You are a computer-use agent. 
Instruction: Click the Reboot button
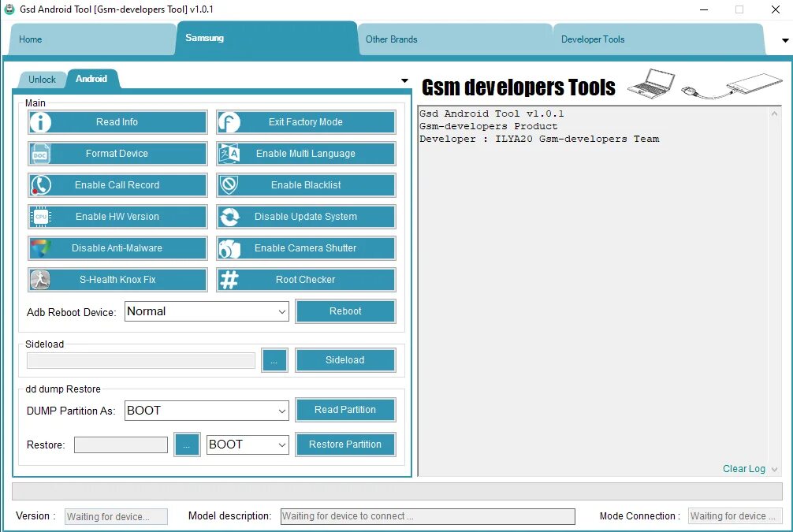(x=345, y=311)
